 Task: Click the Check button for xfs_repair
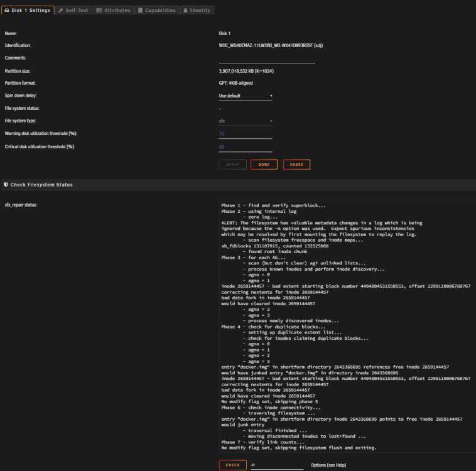[x=233, y=465]
